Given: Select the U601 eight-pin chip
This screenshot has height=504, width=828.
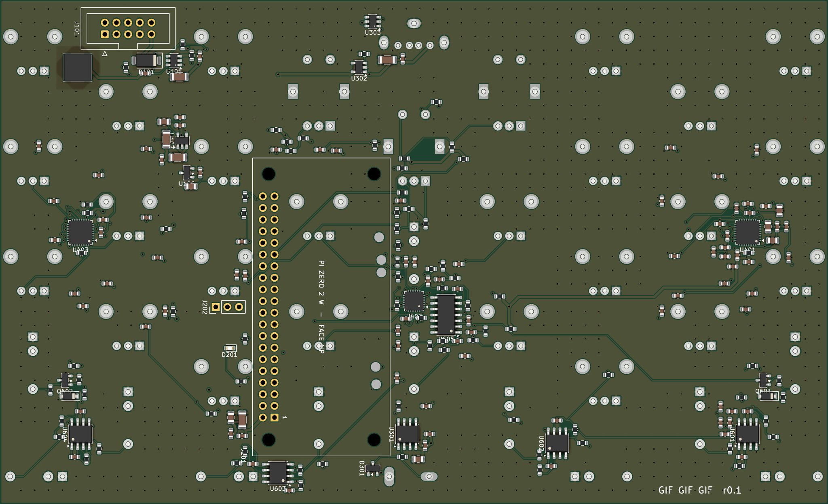Looking at the screenshot, I should click(747, 434).
